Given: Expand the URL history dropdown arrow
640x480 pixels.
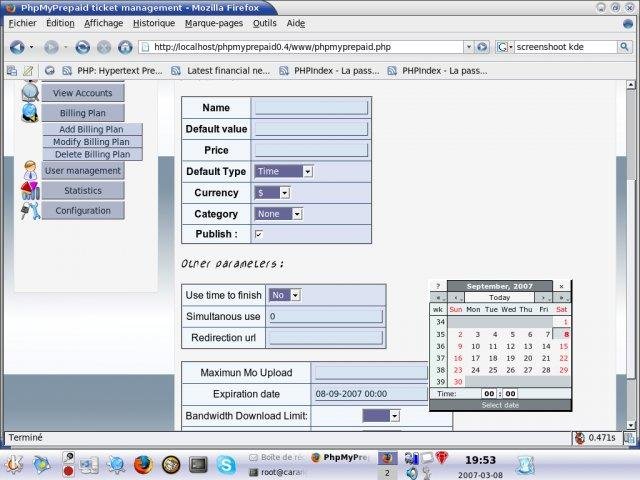Looking at the screenshot, I should (x=469, y=47).
